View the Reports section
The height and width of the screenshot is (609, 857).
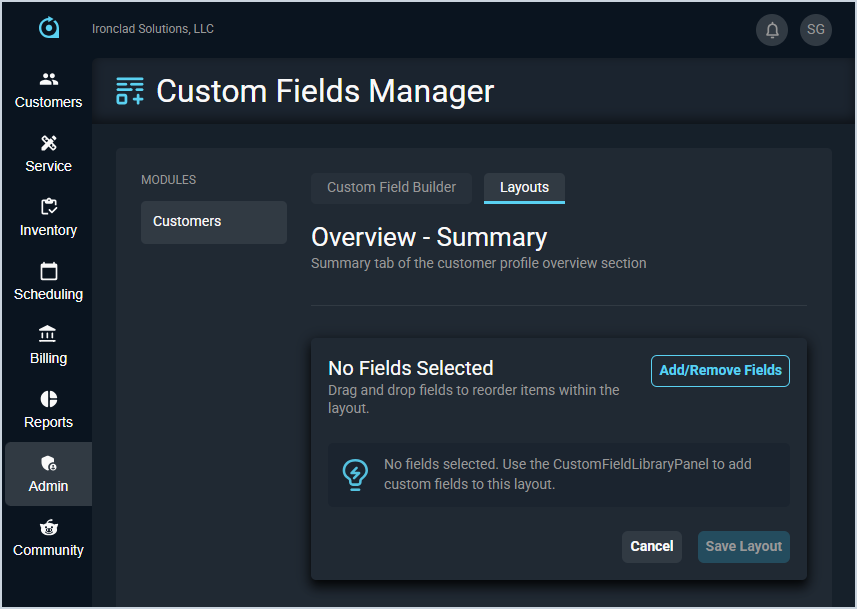48,410
